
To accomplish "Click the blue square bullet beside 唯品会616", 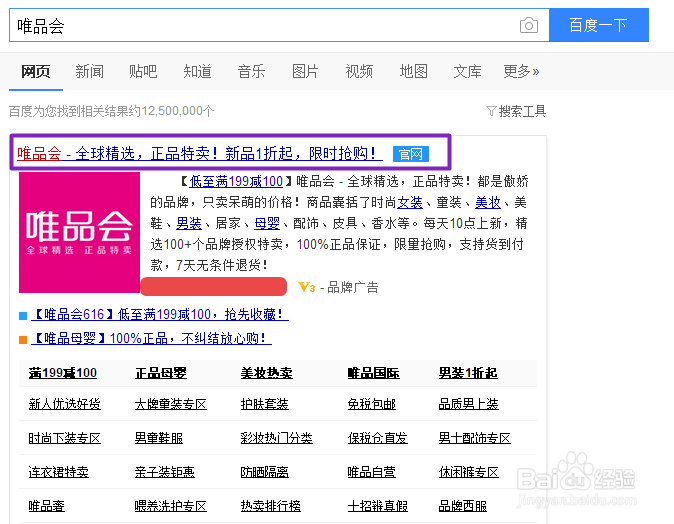I will coord(23,316).
